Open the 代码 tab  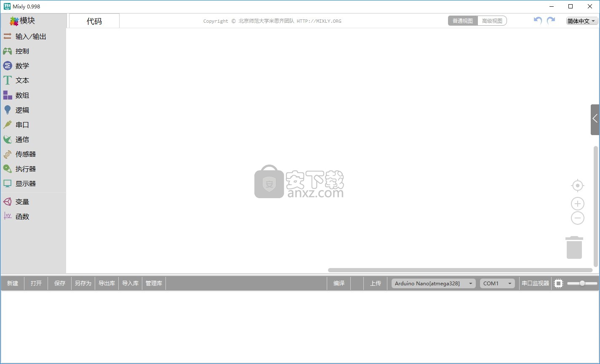[94, 21]
